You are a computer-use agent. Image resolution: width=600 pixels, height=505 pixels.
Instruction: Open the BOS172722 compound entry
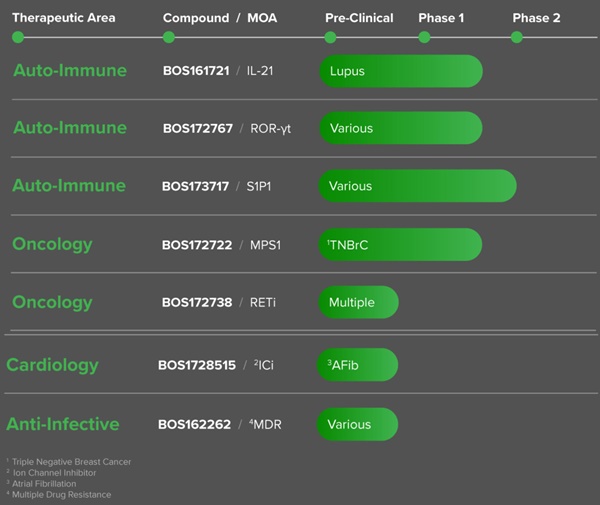point(196,244)
